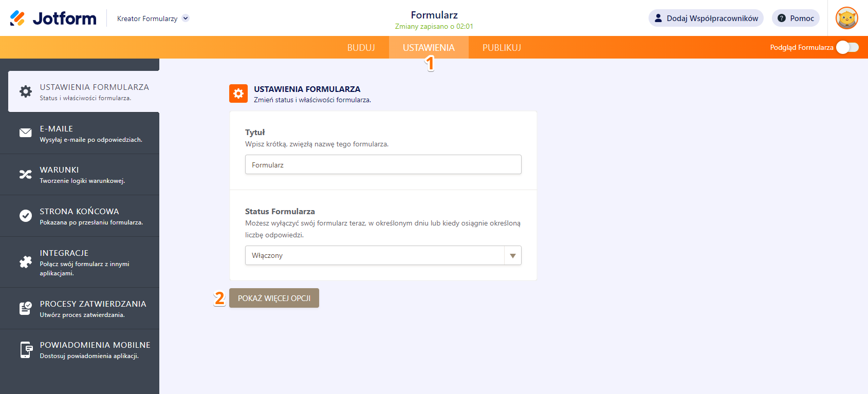The width and height of the screenshot is (868, 394).
Task: Click the Status Formularza dropdown arrow
Action: (x=512, y=255)
